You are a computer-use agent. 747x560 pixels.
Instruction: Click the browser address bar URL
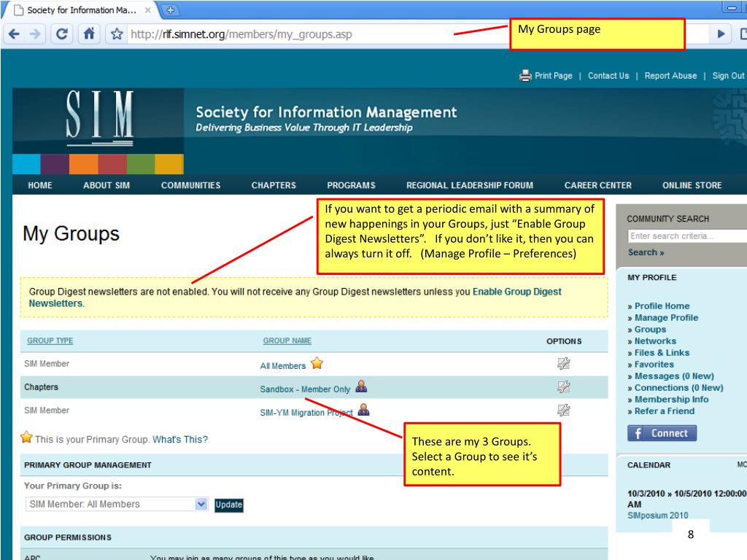[241, 34]
